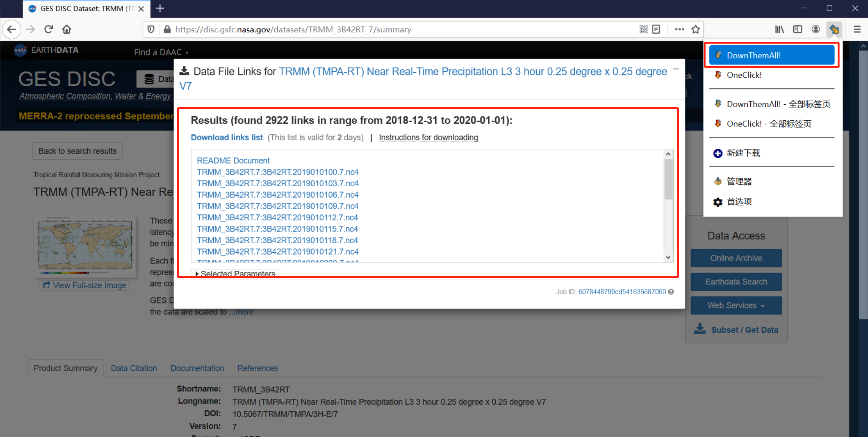Open Web Services dropdown
This screenshot has width=868, height=437.
pyautogui.click(x=736, y=305)
